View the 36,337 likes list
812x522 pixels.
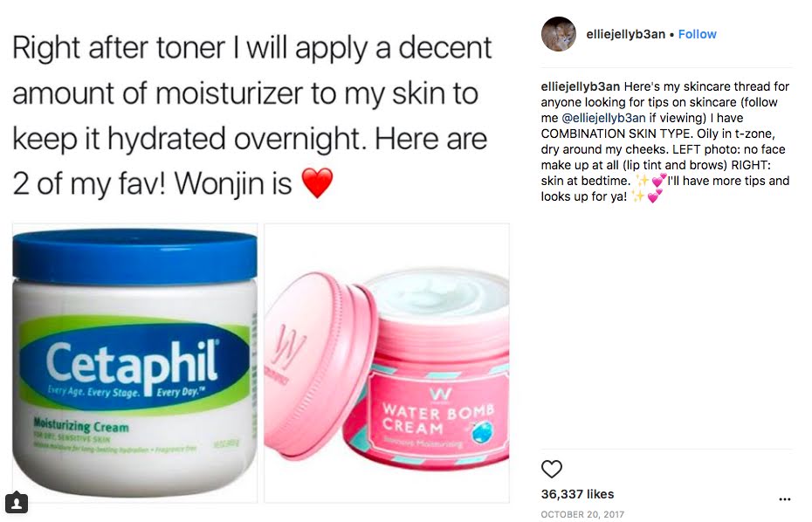tap(577, 494)
